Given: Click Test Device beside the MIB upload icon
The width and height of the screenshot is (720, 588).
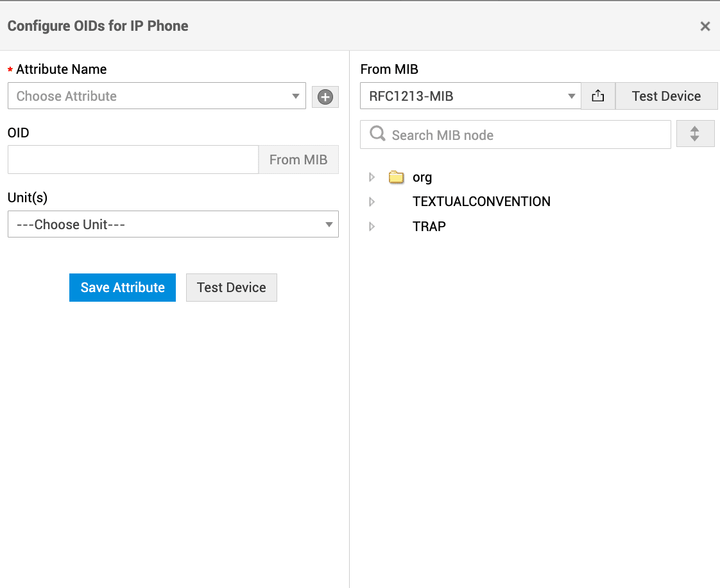Looking at the screenshot, I should tap(666, 96).
